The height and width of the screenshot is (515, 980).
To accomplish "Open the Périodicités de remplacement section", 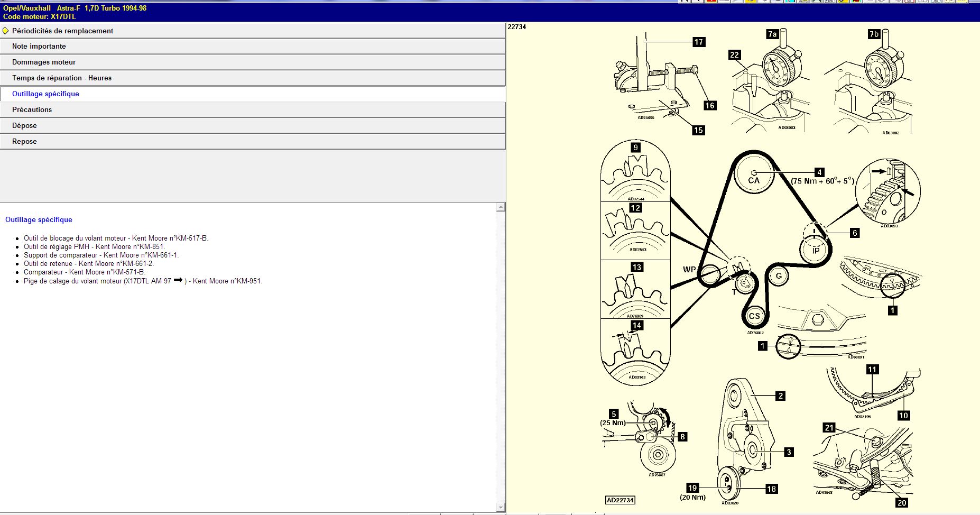I will click(x=62, y=31).
